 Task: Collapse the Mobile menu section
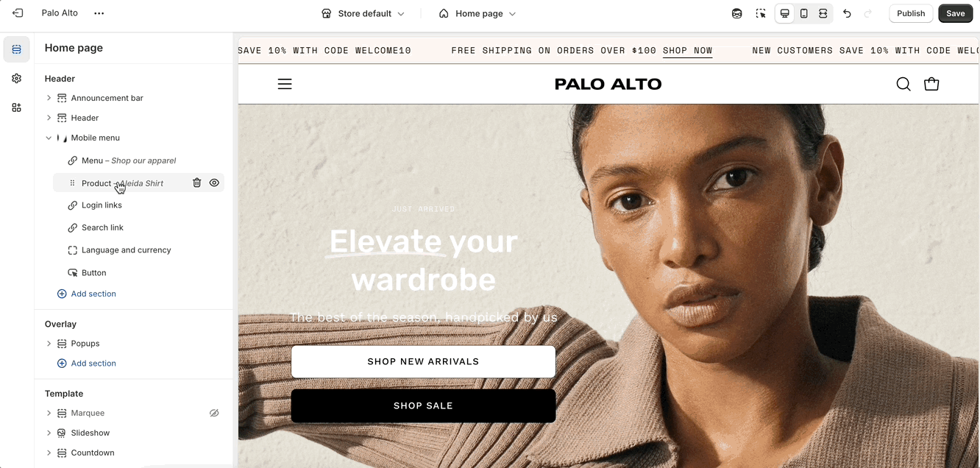pos(49,138)
